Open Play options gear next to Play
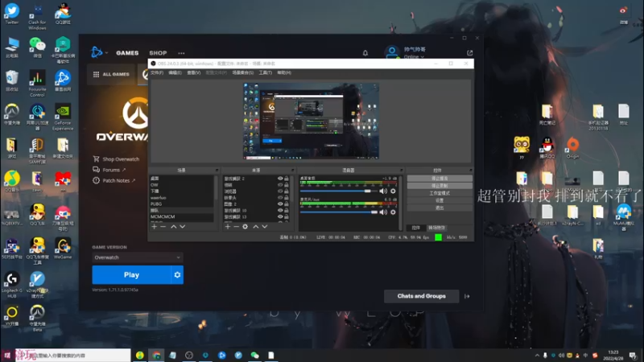 (x=177, y=275)
